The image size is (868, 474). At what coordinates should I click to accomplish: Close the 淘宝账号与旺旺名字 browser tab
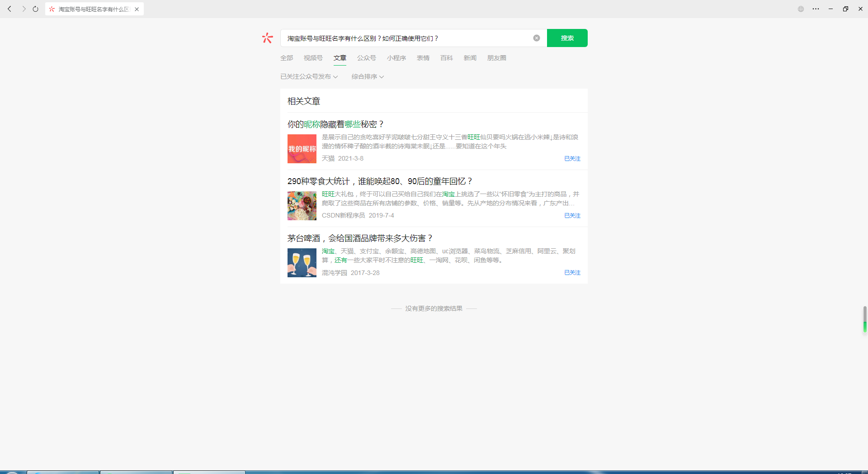tap(137, 9)
